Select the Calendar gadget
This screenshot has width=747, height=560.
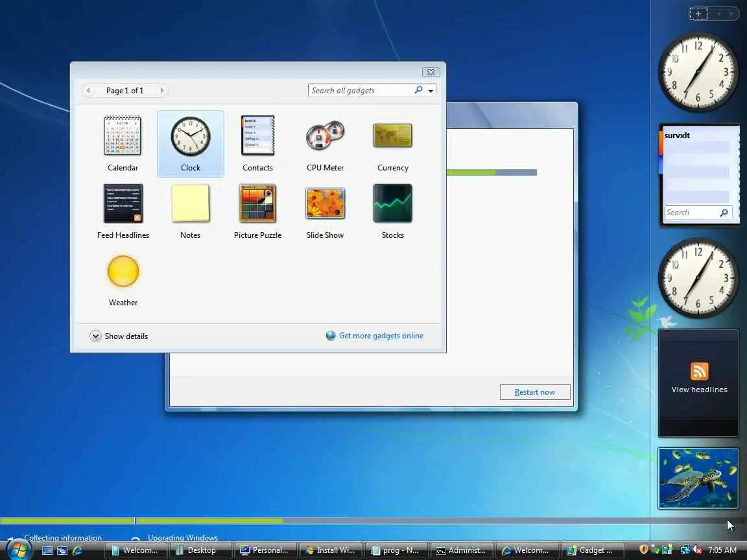click(123, 143)
